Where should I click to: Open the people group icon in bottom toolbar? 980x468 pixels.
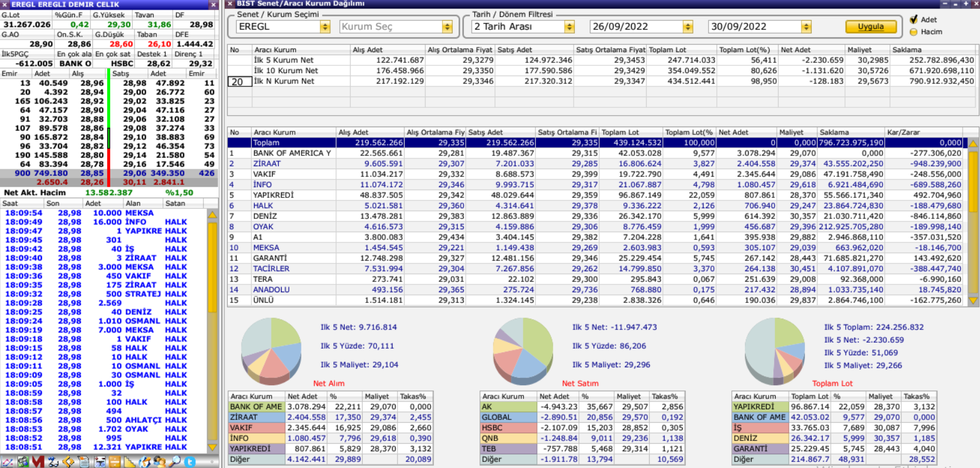tap(159, 462)
